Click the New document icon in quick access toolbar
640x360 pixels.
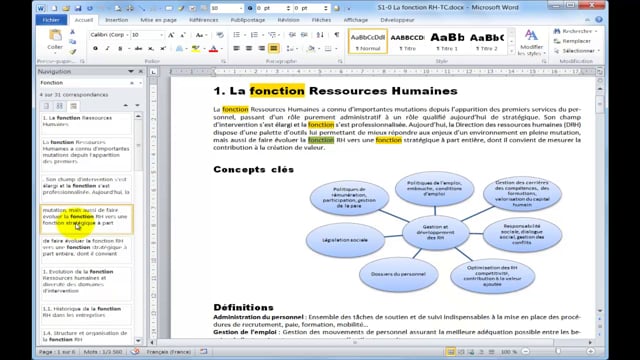[x=54, y=8]
